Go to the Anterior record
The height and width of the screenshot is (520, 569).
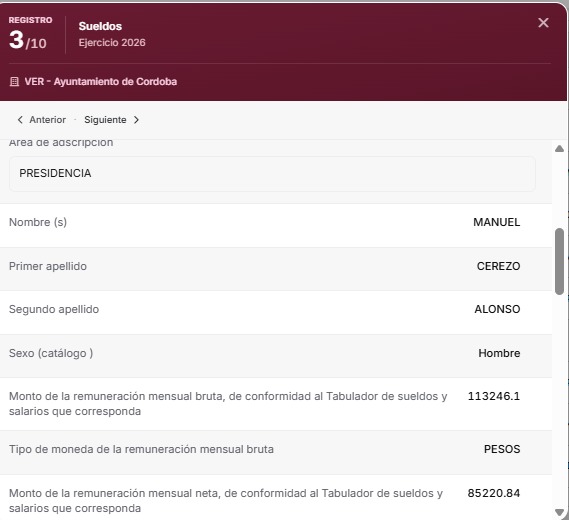41,120
